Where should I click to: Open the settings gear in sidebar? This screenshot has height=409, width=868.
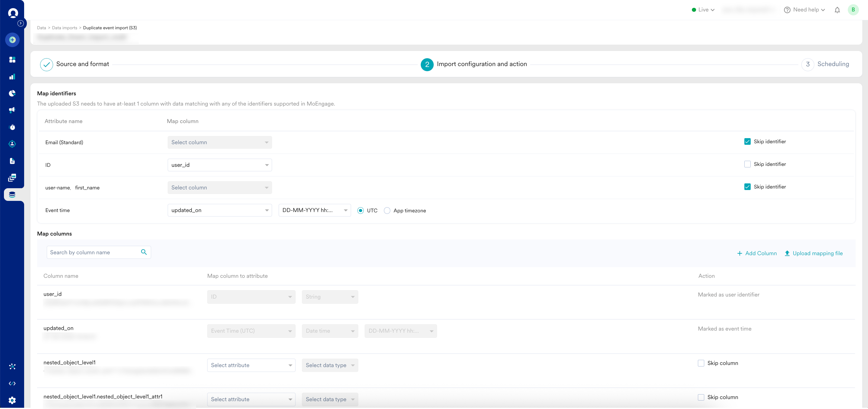pos(12,400)
